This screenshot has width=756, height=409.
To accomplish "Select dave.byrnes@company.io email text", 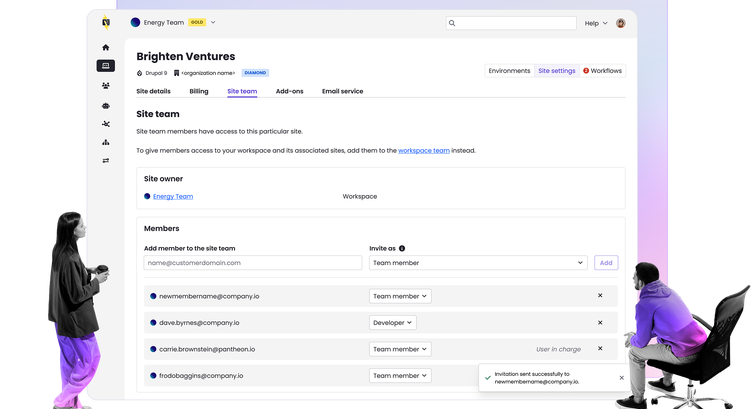I will point(199,323).
